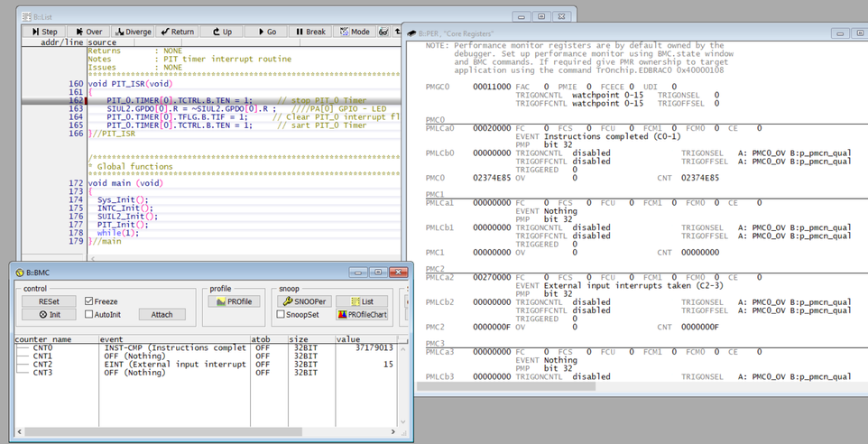Screen dimensions: 868x444
Task: Click the PMC2 register value 0000000F
Action: pos(492,328)
